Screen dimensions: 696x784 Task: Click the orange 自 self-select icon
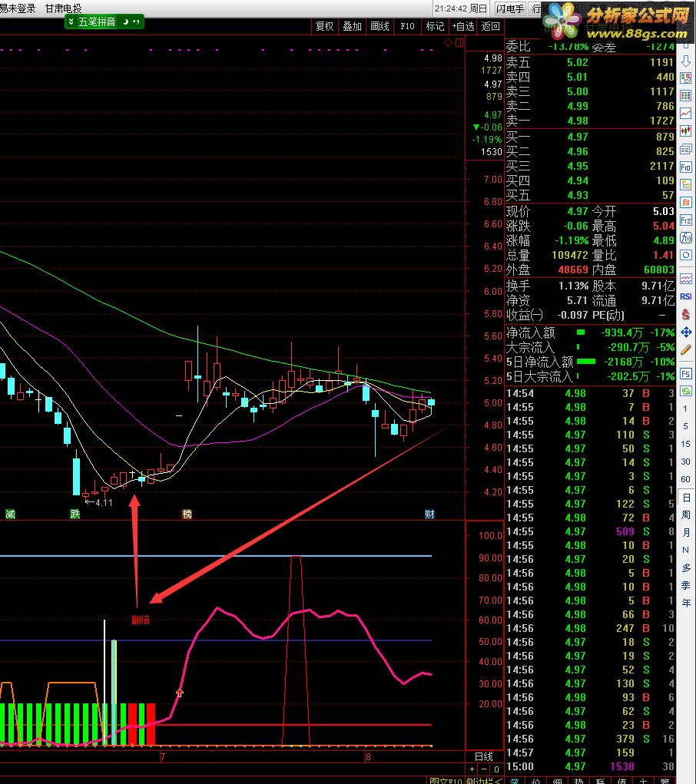[x=685, y=203]
